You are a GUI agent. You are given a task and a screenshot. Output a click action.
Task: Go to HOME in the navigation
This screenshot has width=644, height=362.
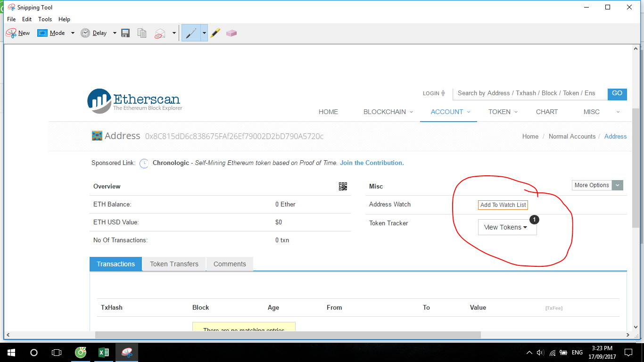tap(328, 112)
